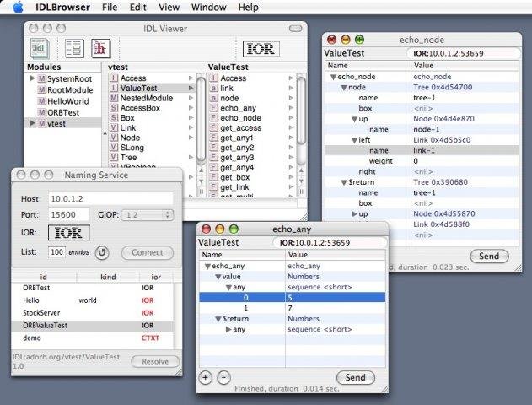Click the IOR logo button in IDL Viewer toolbar
Image resolution: width=532 pixels, height=405 pixels.
tap(261, 48)
